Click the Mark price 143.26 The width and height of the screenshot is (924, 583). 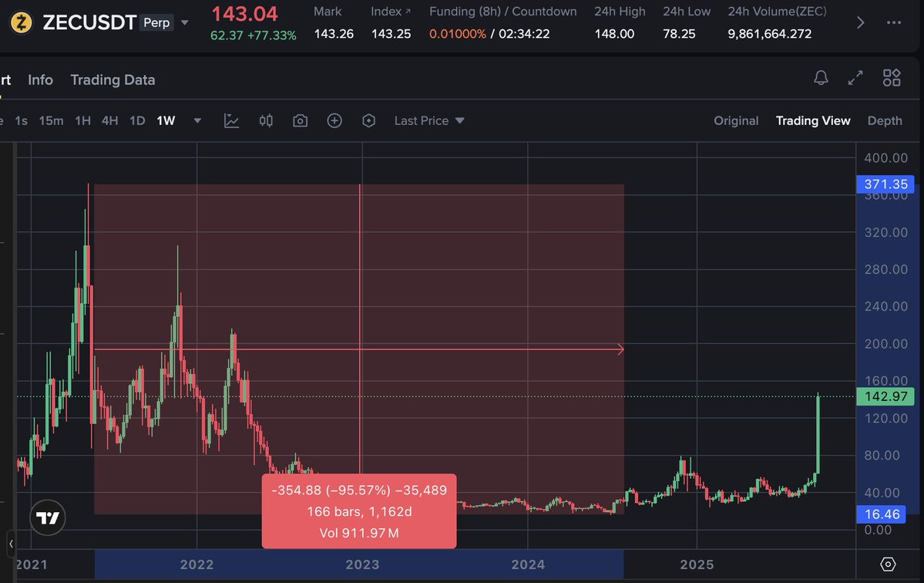334,34
